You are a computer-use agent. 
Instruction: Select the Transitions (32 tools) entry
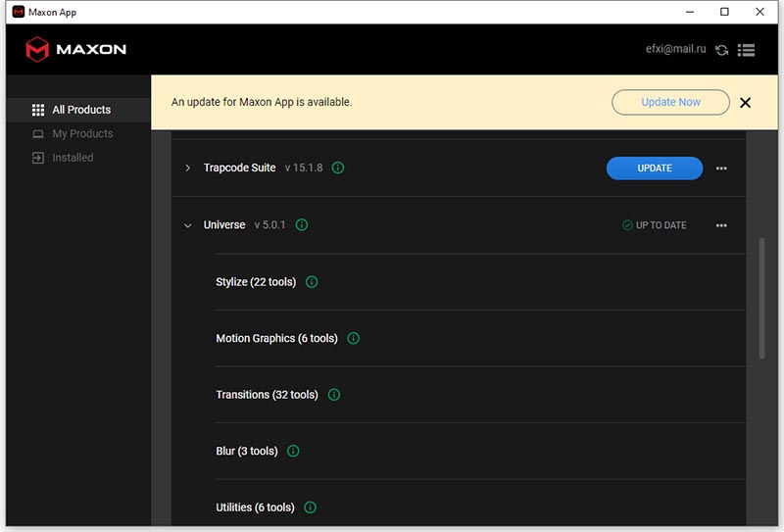pyautogui.click(x=267, y=395)
